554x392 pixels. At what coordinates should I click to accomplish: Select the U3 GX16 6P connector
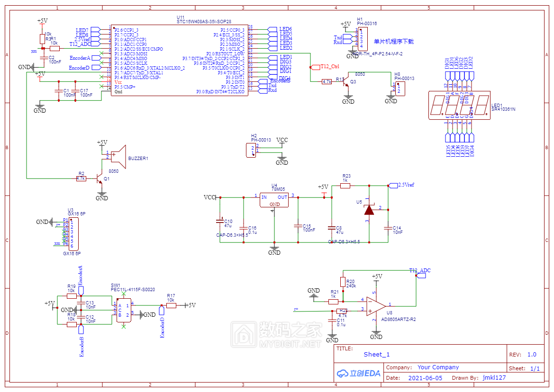click(x=71, y=234)
